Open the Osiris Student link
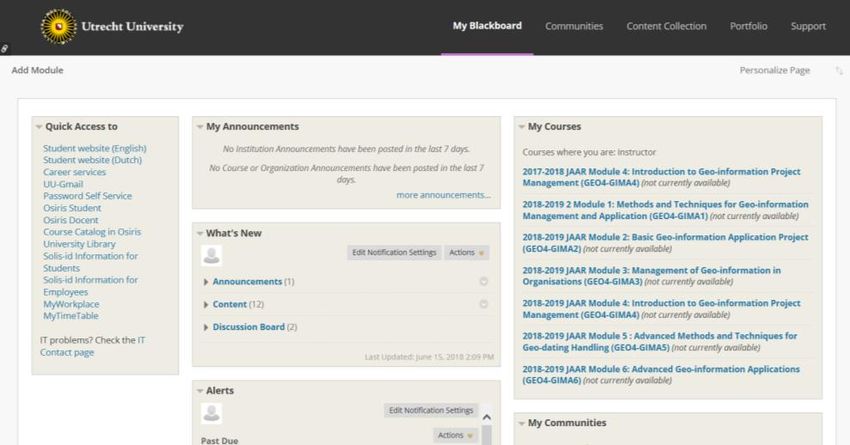This screenshot has height=445, width=850. [x=72, y=208]
